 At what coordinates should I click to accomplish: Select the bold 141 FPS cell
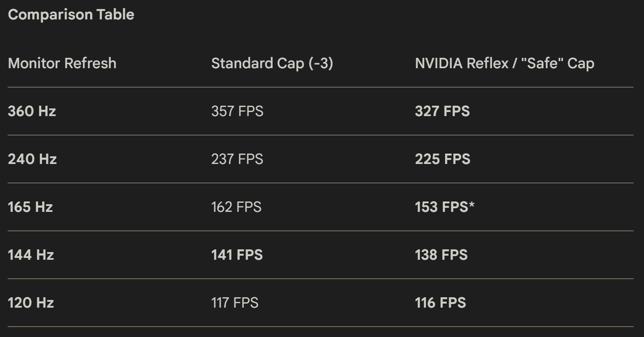(237, 255)
